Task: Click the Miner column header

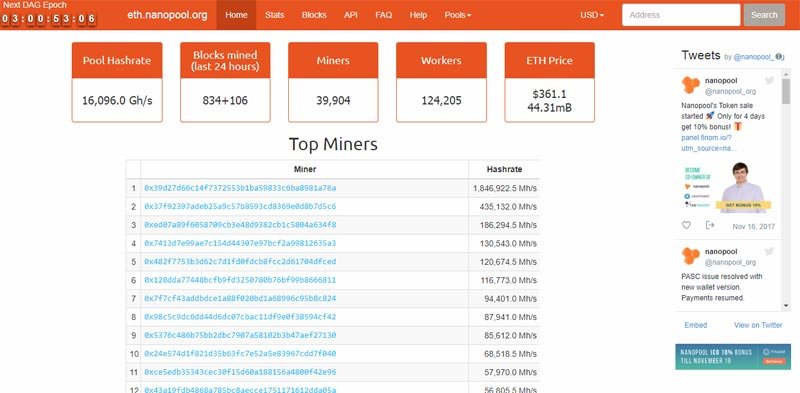Action: (x=305, y=169)
